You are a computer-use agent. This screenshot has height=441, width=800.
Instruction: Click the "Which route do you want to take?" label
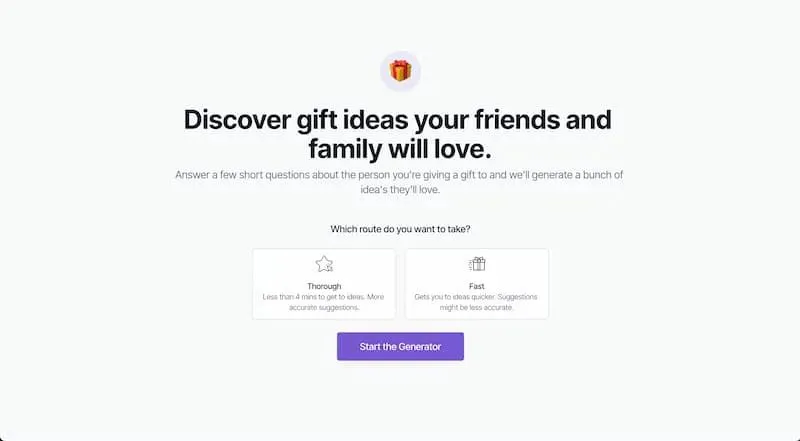coord(401,229)
